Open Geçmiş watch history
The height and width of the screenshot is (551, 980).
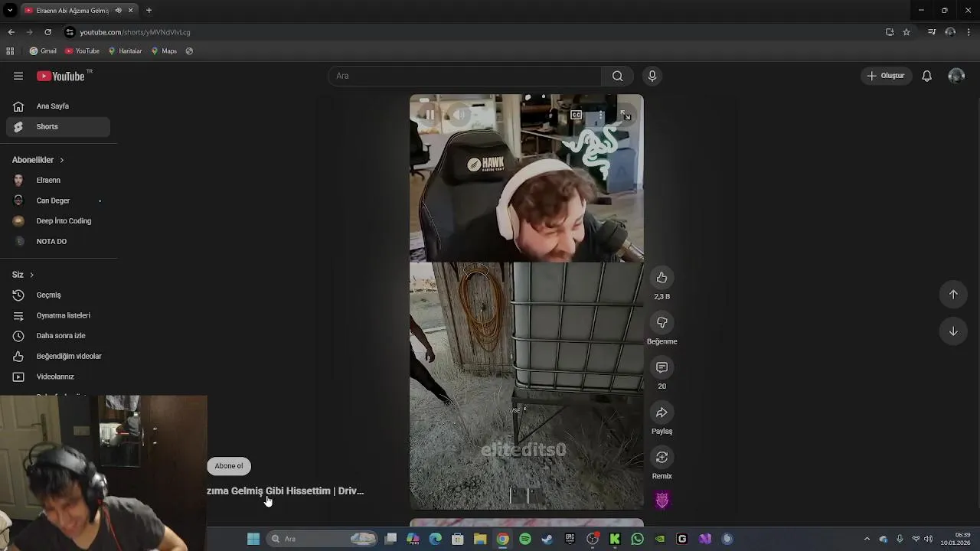coord(58,295)
